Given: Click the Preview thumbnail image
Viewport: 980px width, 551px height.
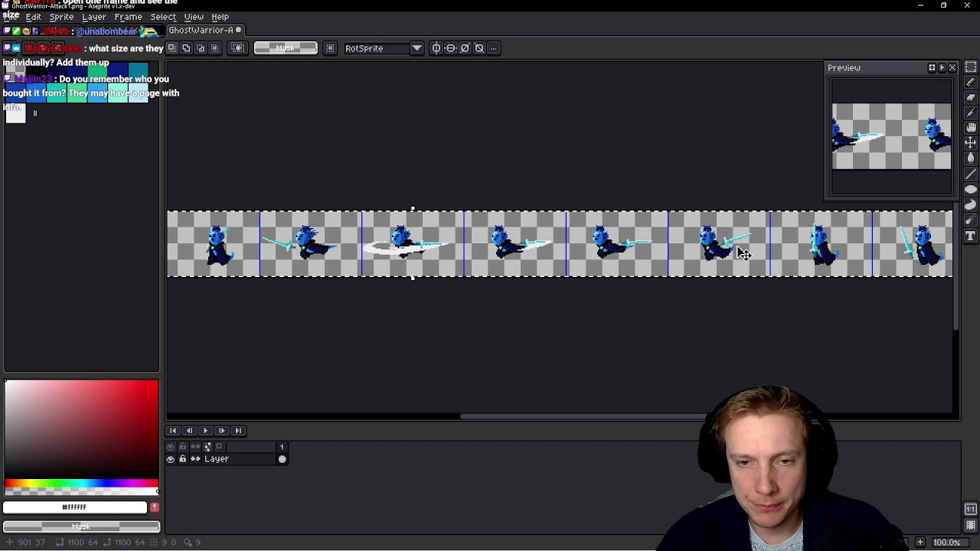Looking at the screenshot, I should [892, 136].
